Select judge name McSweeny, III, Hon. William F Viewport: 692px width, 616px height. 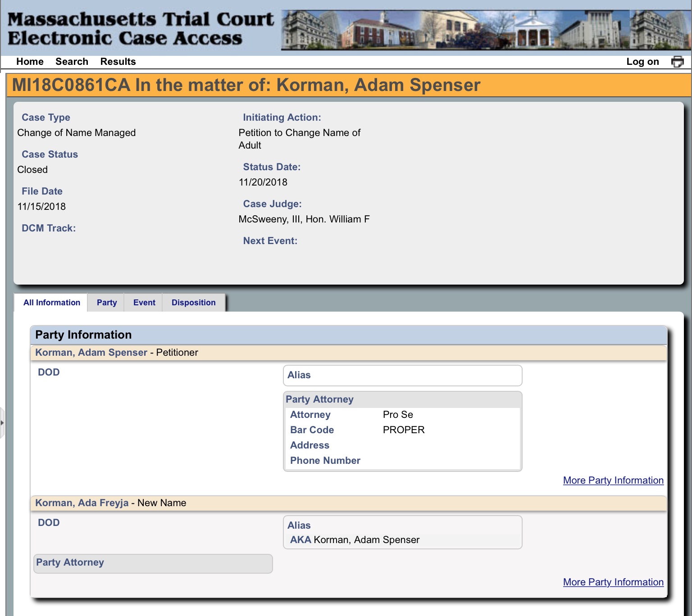click(x=304, y=219)
